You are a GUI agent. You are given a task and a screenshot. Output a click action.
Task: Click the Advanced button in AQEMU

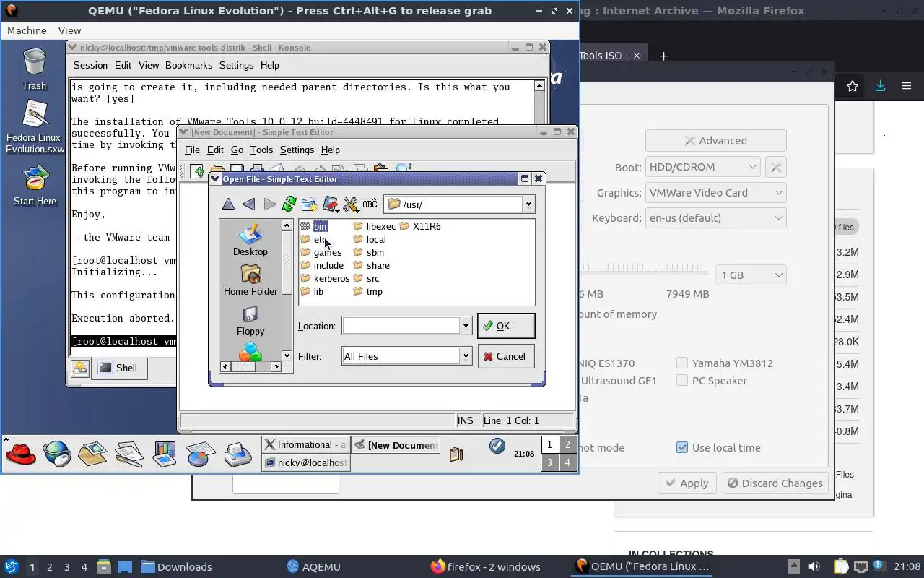(x=715, y=141)
